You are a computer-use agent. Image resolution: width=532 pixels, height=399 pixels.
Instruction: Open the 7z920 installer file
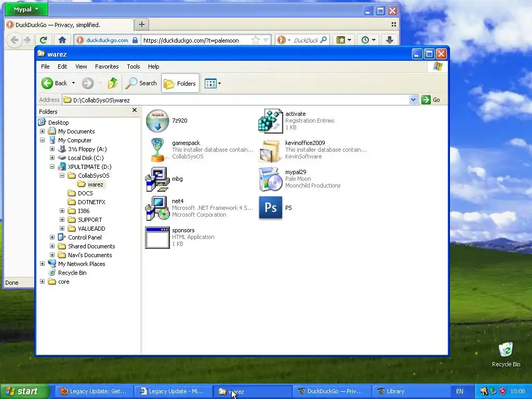pyautogui.click(x=157, y=121)
